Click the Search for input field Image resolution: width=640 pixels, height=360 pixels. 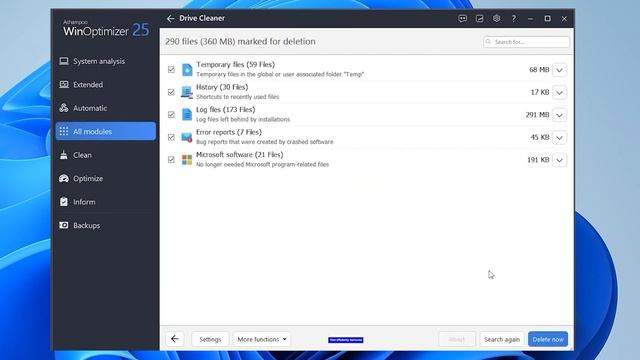point(526,42)
